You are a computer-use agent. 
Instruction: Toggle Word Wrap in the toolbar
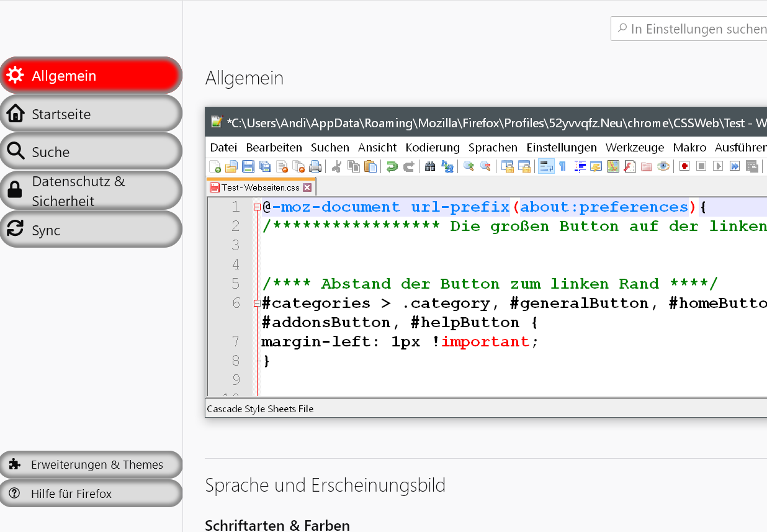[x=546, y=166]
